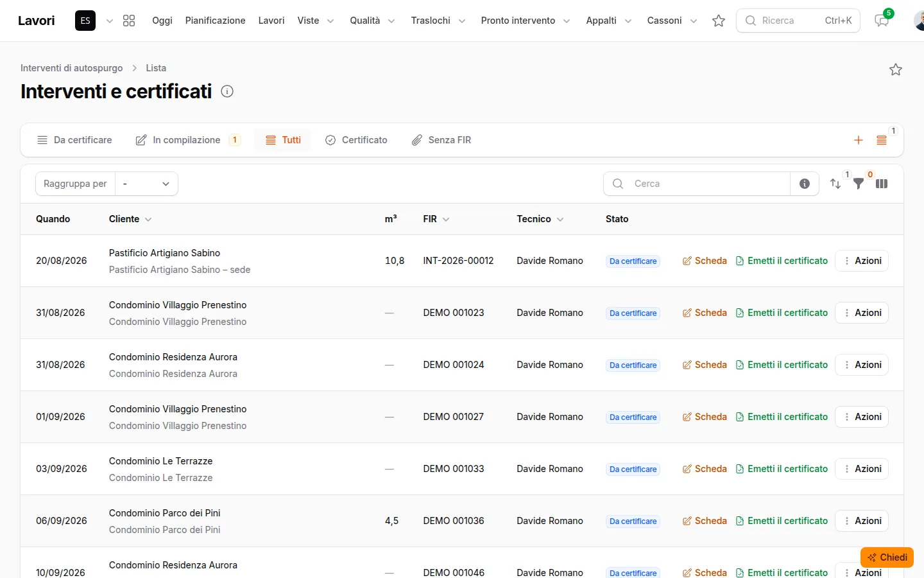The height and width of the screenshot is (578, 924).
Task: Open the Tecnico column menu
Action: (x=560, y=219)
